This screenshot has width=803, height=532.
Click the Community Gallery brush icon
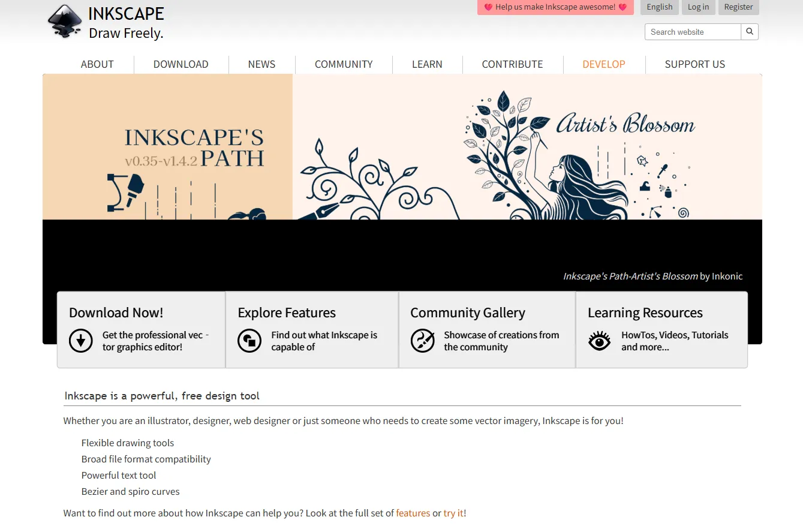coord(422,341)
